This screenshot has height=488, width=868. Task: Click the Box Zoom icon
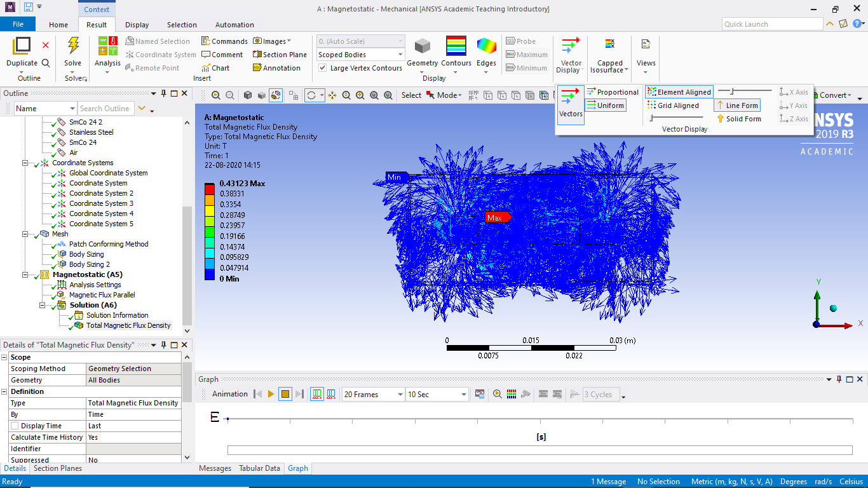tap(360, 95)
